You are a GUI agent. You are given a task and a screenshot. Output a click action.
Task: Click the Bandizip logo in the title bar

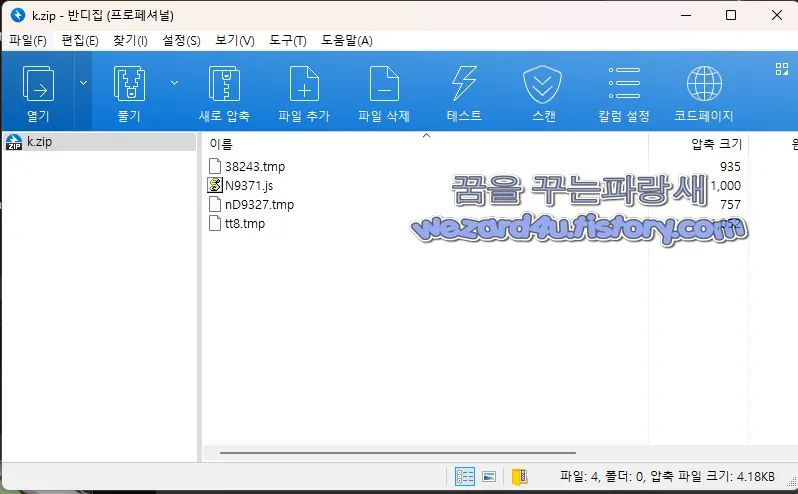point(18,15)
